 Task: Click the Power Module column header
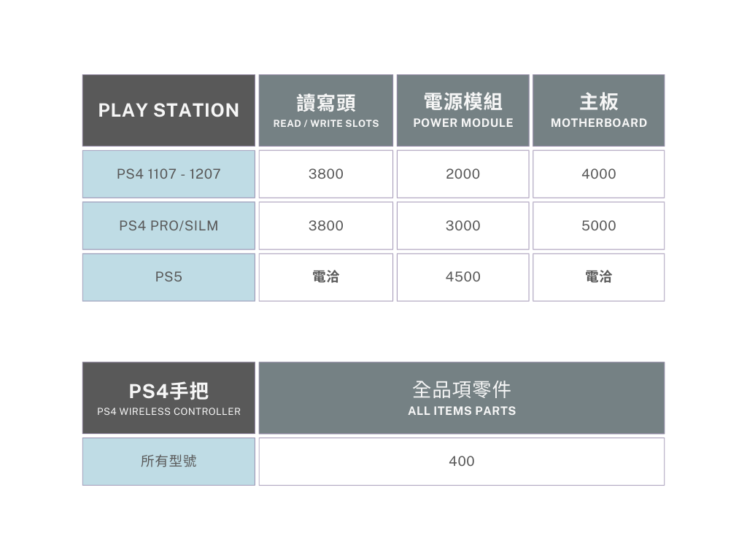point(462,110)
